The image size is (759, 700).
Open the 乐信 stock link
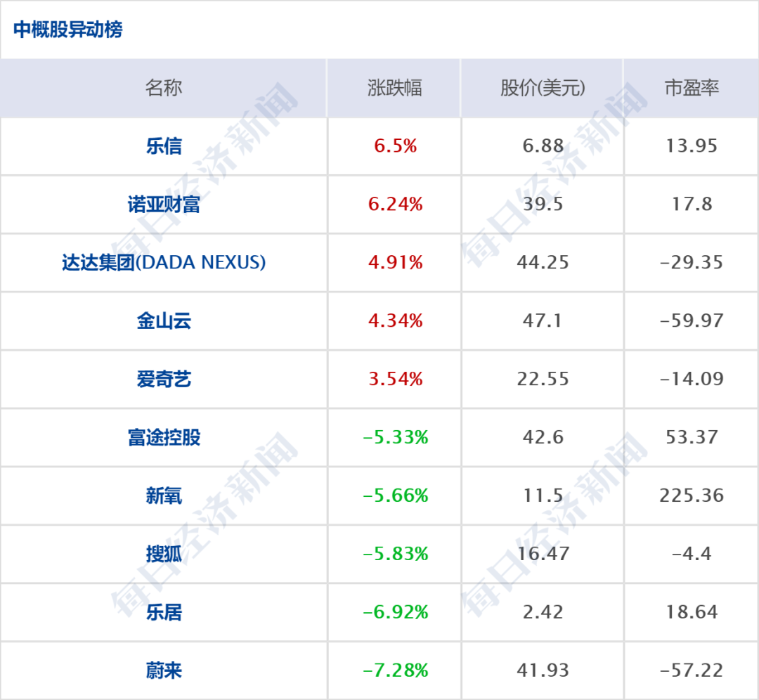pos(164,146)
